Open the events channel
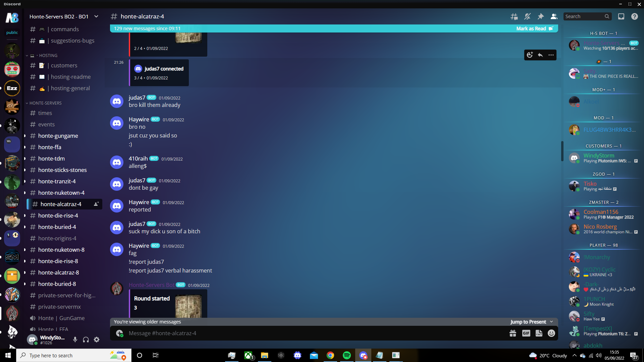 click(64, 124)
